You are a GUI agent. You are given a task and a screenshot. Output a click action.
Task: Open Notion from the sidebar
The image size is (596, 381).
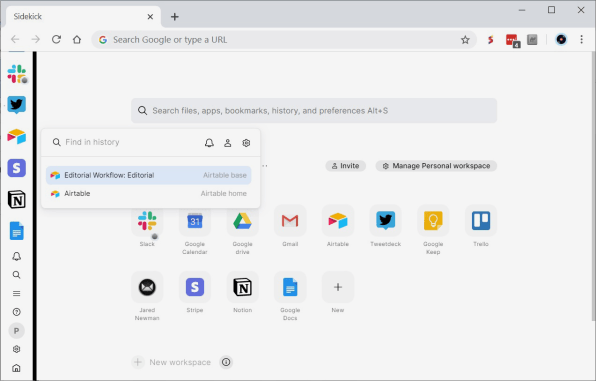tap(16, 200)
